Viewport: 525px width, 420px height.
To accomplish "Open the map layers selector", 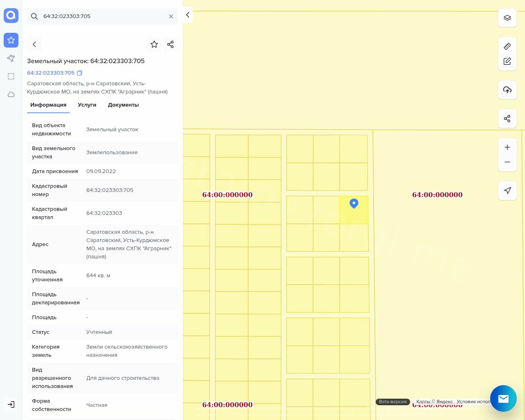I will coord(507,18).
